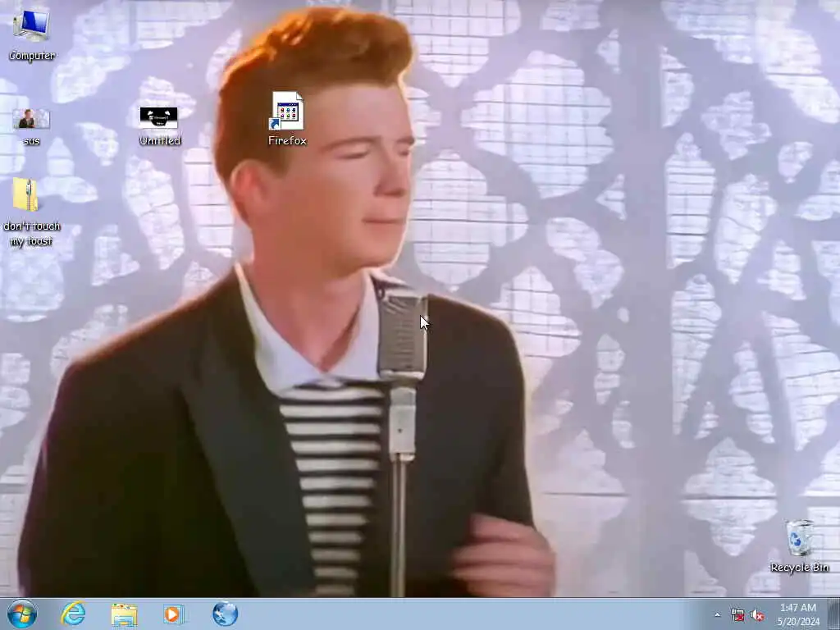Image resolution: width=840 pixels, height=630 pixels.
Task: Open Windows Explorer from the taskbar
Action: pyautogui.click(x=125, y=614)
